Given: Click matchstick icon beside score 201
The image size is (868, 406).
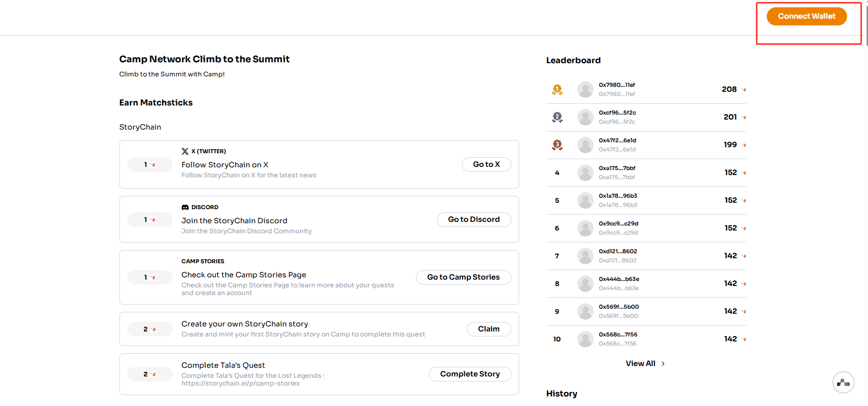Looking at the screenshot, I should 744,117.
